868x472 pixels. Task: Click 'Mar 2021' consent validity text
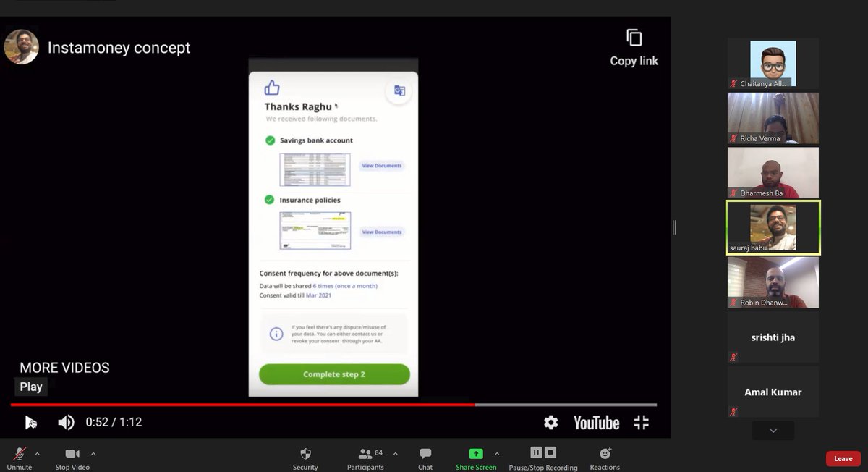(319, 296)
